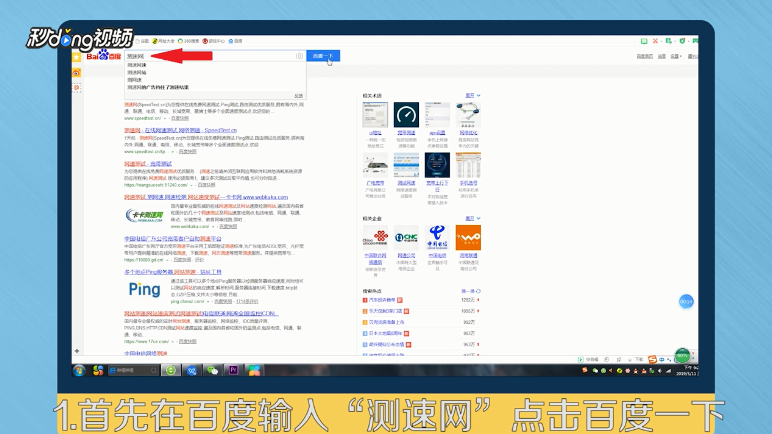The height and width of the screenshot is (434, 772).
Task: Open the green 360 browser taskbar window
Action: pos(171,370)
